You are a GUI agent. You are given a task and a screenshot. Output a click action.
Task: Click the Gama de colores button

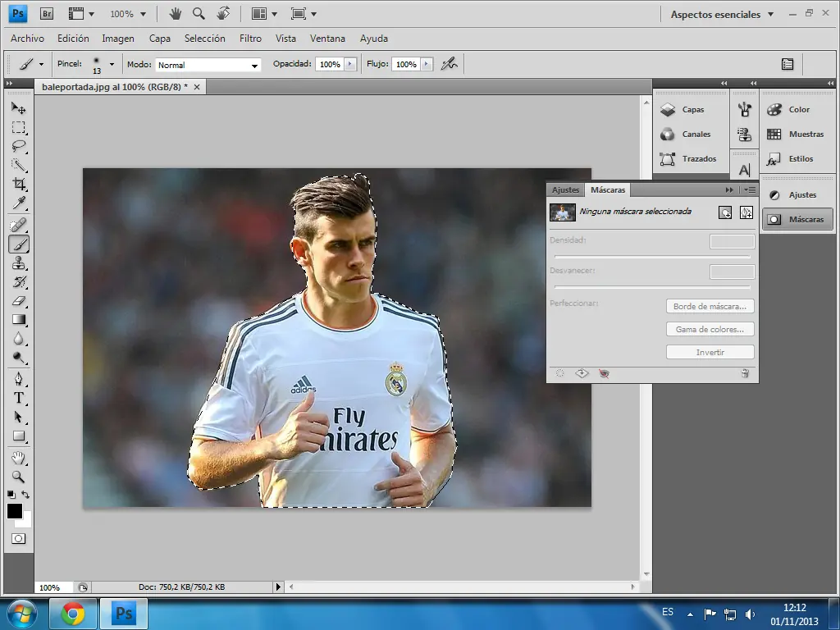(x=710, y=330)
